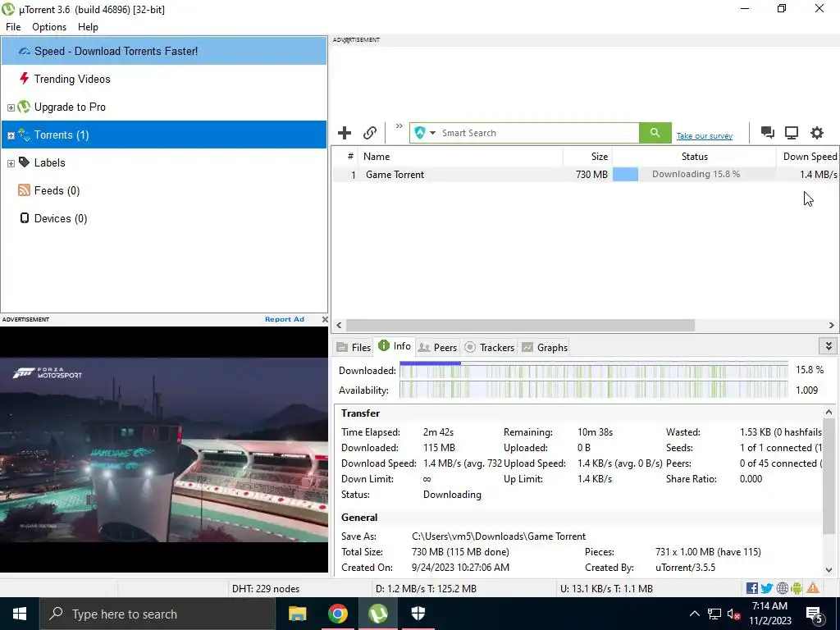Open Windows Security shield in taskbar
This screenshot has height=630, width=840.
pyautogui.click(x=418, y=614)
